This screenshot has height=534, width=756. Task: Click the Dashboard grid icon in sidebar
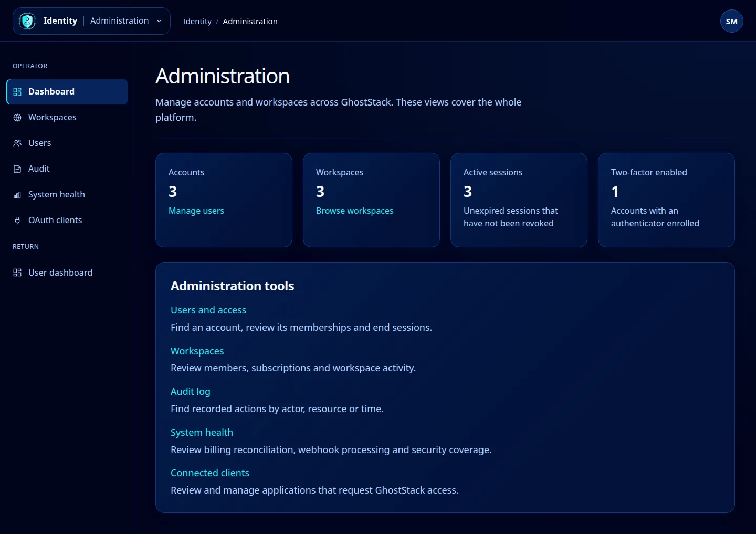click(x=17, y=92)
